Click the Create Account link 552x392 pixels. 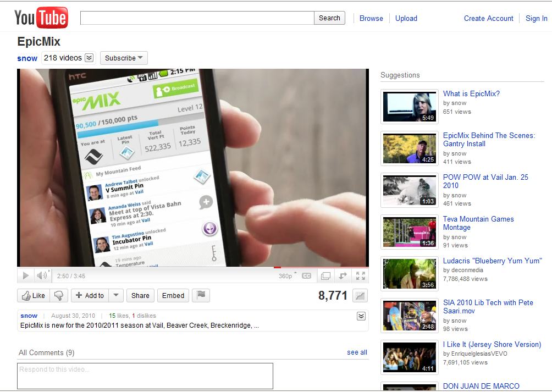(x=489, y=18)
